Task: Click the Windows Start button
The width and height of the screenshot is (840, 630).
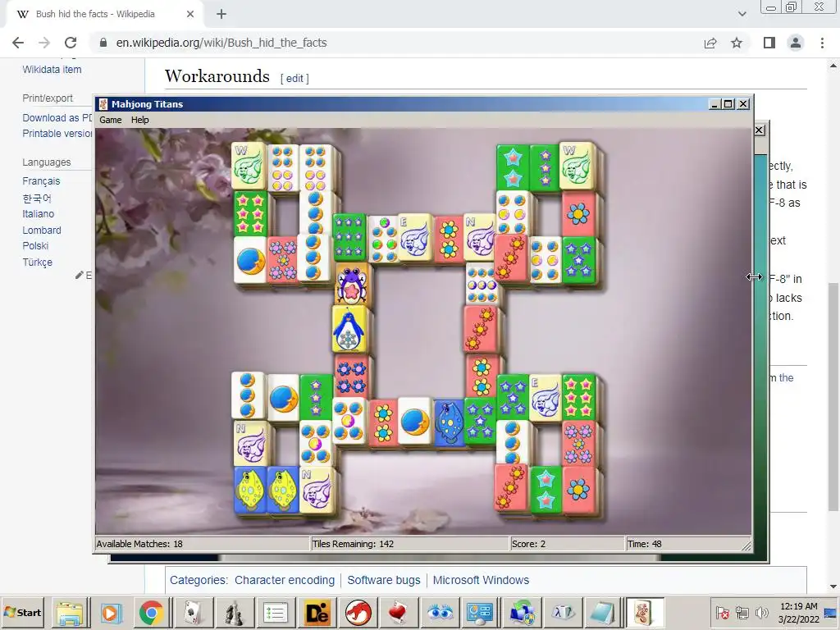Action: pyautogui.click(x=22, y=612)
